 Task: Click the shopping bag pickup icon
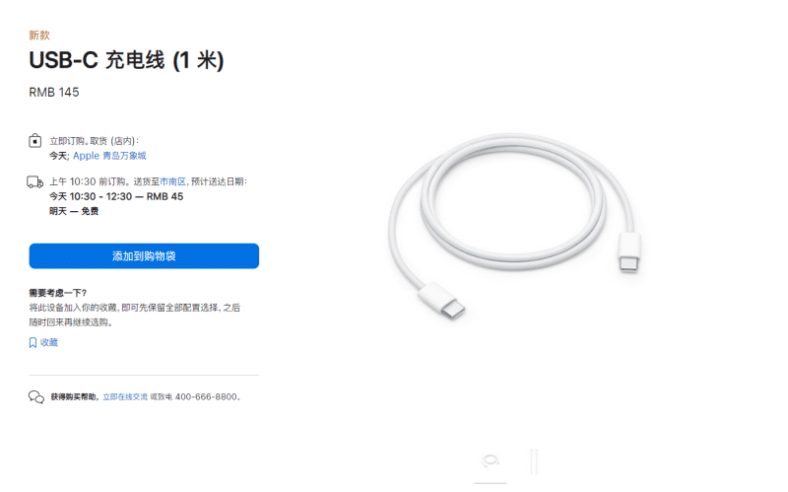click(x=35, y=141)
